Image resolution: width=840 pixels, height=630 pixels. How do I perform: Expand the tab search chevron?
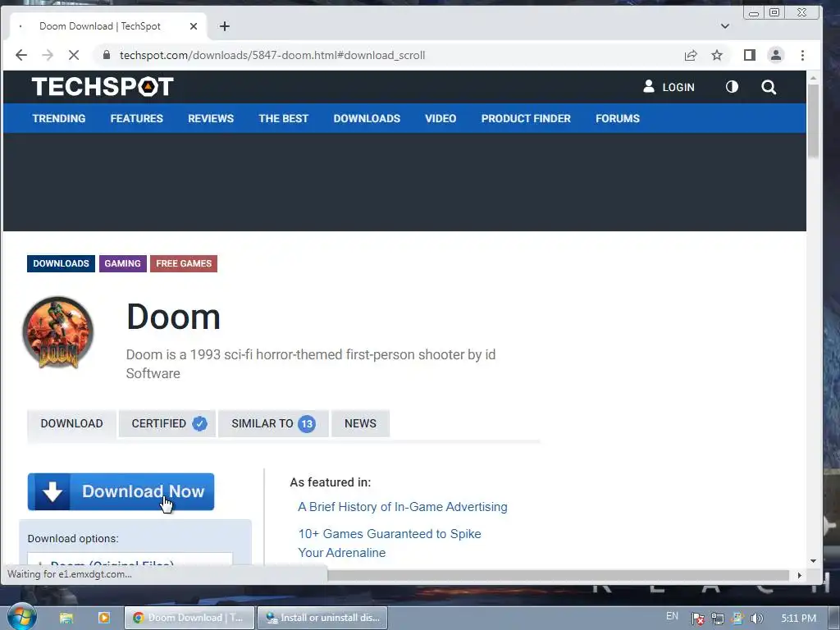tap(725, 26)
